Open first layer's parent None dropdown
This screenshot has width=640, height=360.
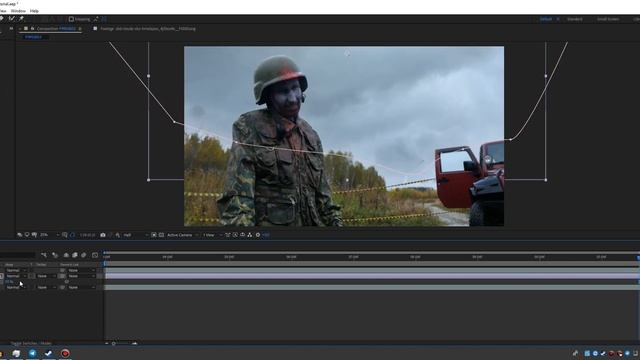point(81,270)
